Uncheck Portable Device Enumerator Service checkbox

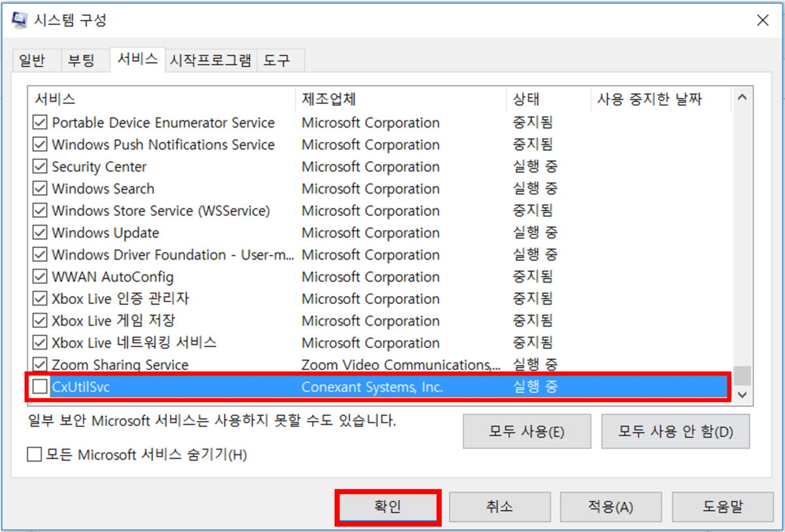[x=40, y=123]
